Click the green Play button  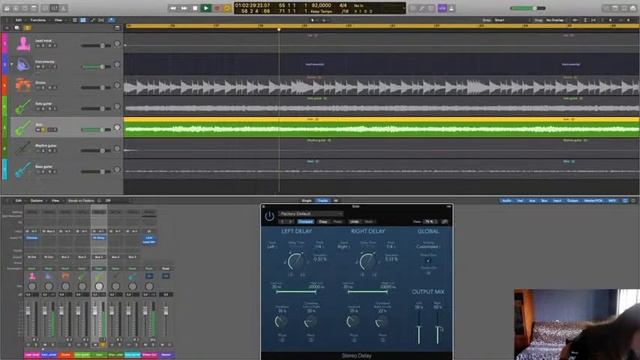[206, 8]
